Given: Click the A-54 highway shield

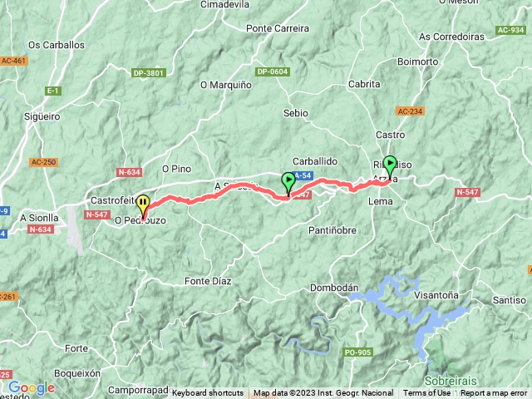Looking at the screenshot, I should coord(303,175).
